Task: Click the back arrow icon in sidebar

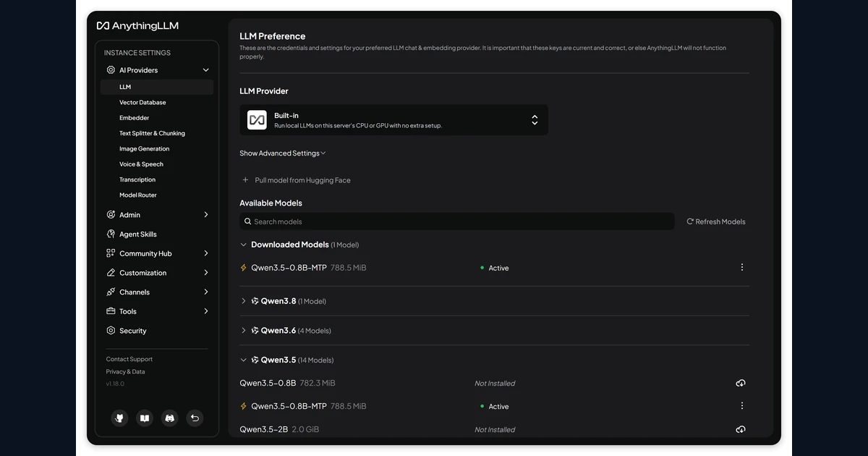Action: tap(194, 418)
